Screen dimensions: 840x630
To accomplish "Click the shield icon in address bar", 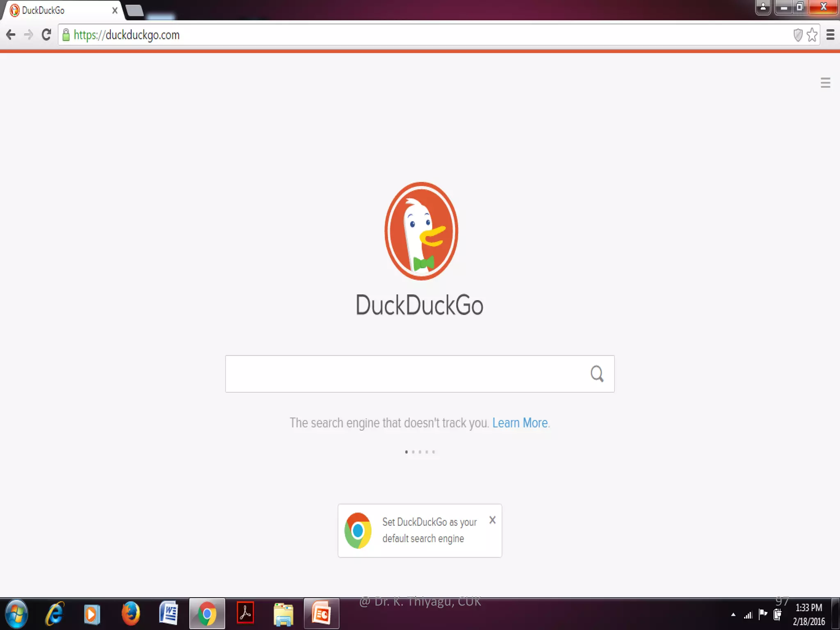I will tap(797, 35).
